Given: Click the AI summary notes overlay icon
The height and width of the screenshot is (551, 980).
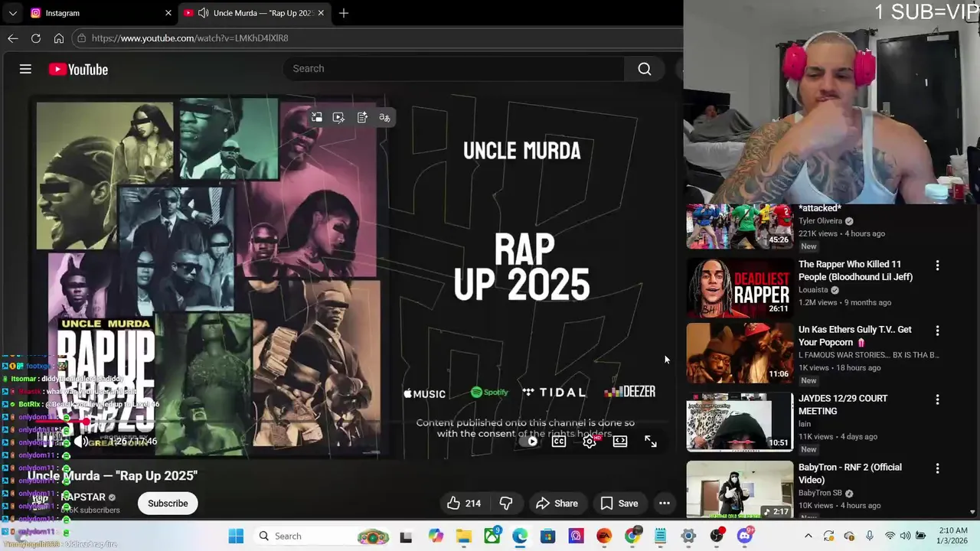Looking at the screenshot, I should (362, 117).
